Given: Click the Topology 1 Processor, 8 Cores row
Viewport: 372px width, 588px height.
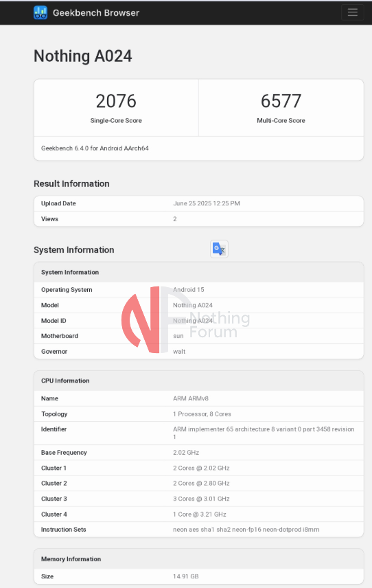Looking at the screenshot, I should point(198,414).
